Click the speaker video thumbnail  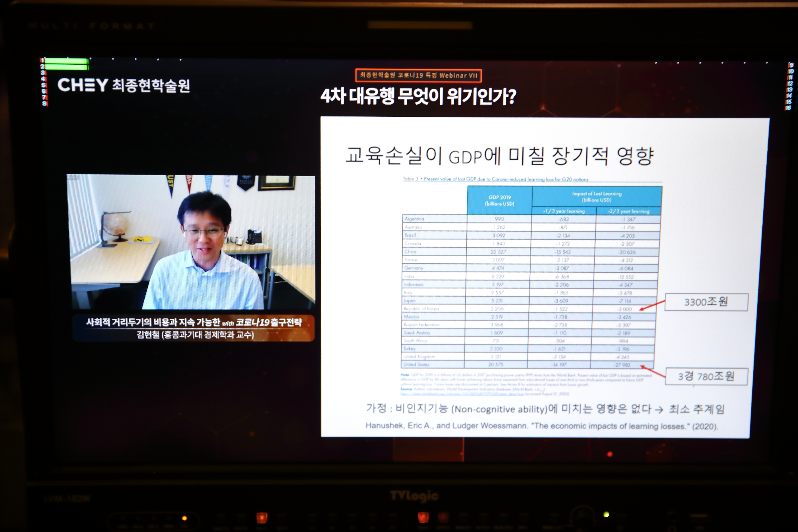(x=191, y=242)
